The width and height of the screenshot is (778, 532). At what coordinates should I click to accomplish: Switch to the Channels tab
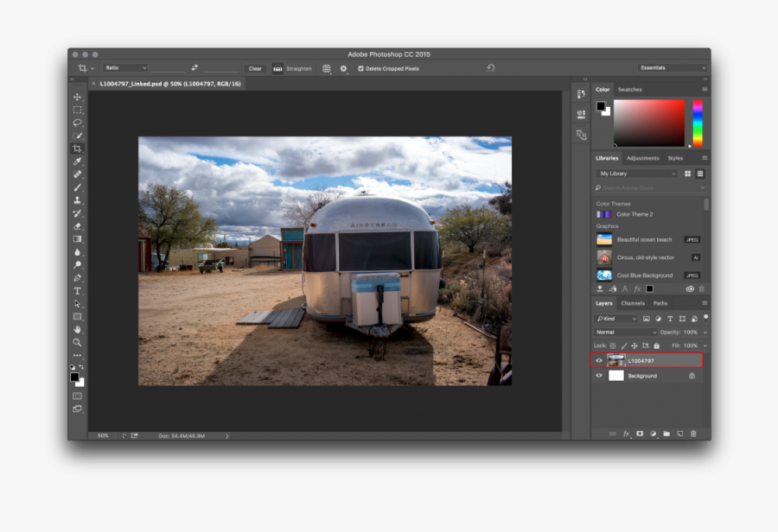[x=633, y=303]
